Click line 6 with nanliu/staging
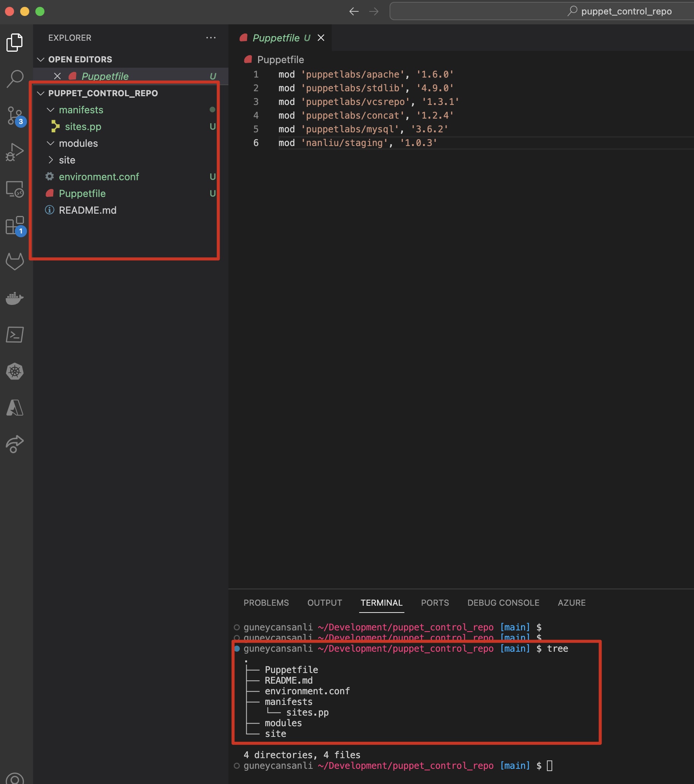Screen dimensions: 694x784 pos(358,143)
